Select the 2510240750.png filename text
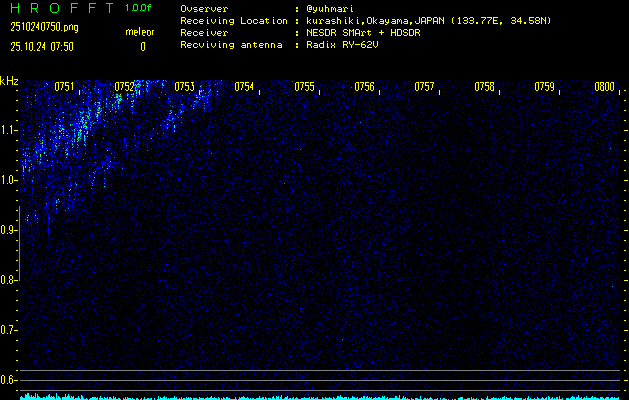 click(39, 27)
